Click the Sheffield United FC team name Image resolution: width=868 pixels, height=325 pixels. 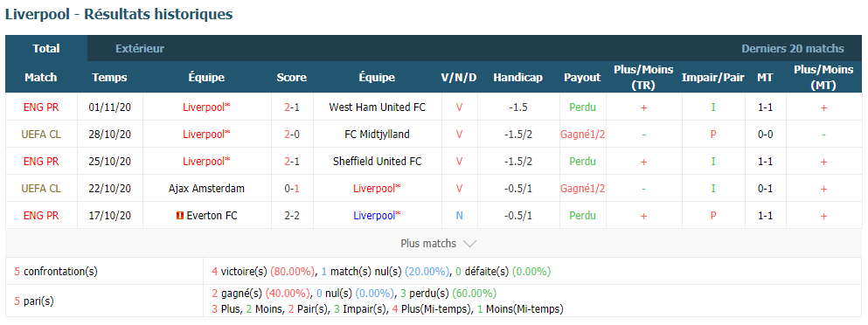(x=377, y=161)
